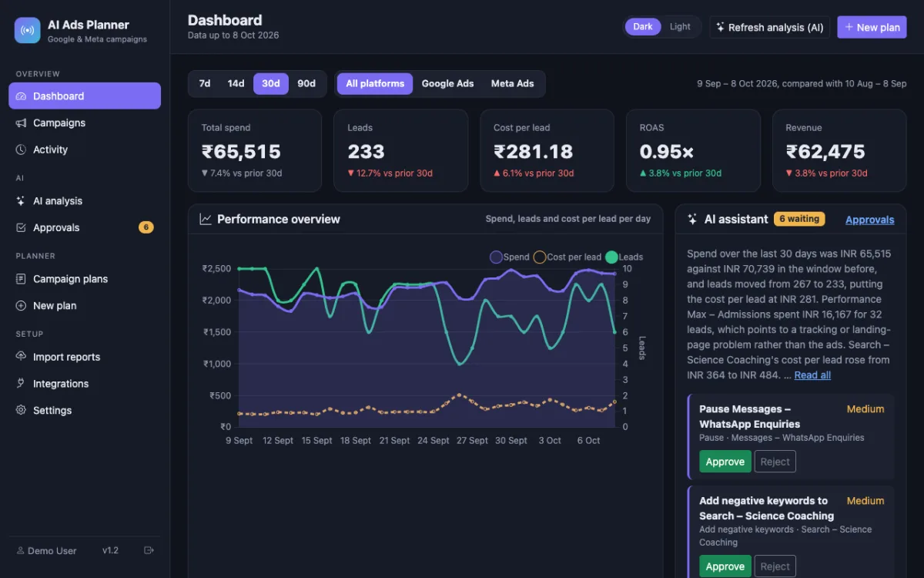924x578 pixels.
Task: Click the 27 Sept label on chart axis
Action: pyautogui.click(x=472, y=441)
